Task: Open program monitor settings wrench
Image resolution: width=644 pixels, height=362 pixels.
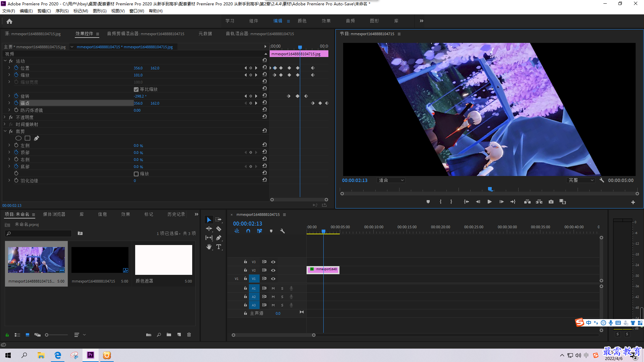Action: (x=602, y=180)
